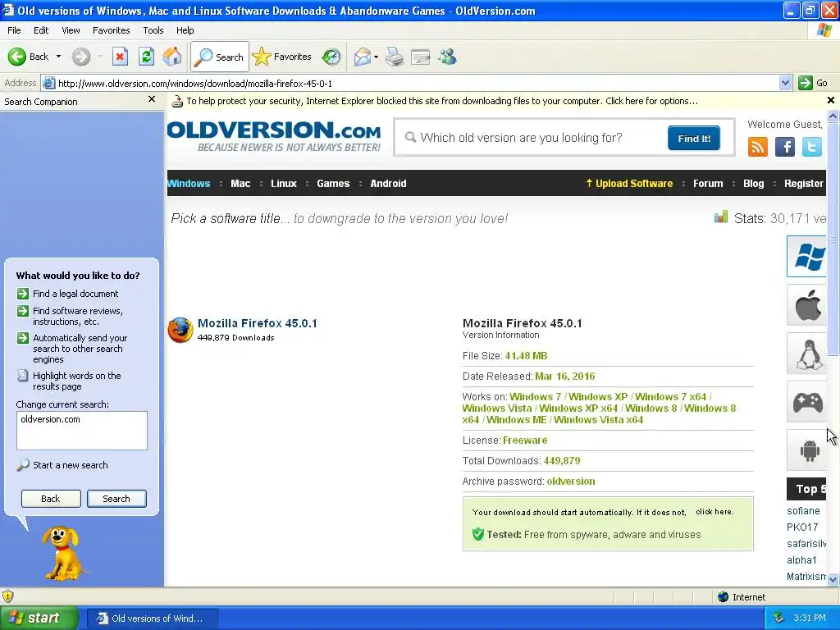Click the Go button
Viewport: 840px width, 630px height.
[813, 83]
